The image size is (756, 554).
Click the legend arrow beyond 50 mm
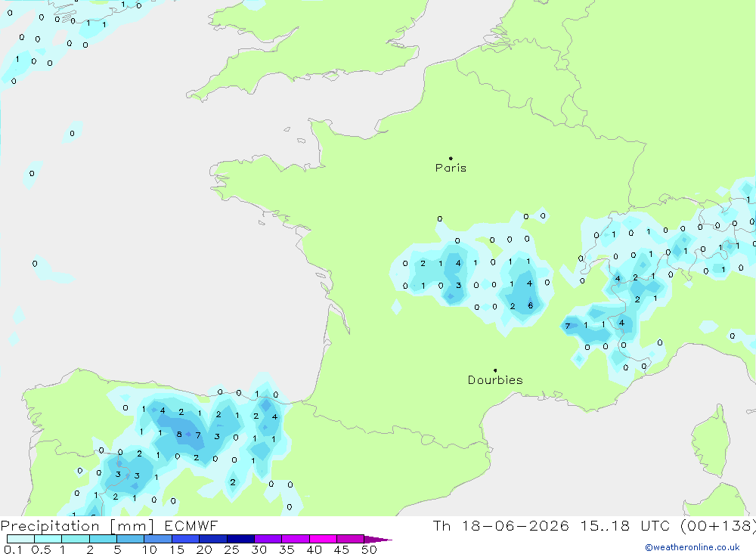point(378,540)
